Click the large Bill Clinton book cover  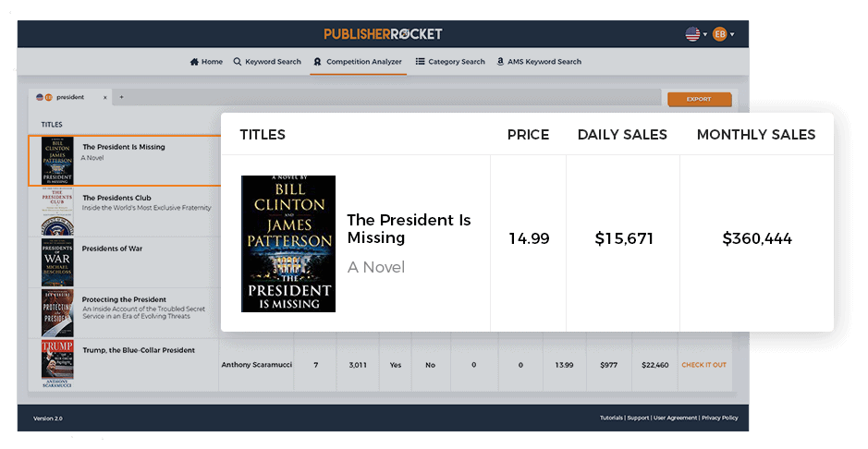pyautogui.click(x=288, y=244)
